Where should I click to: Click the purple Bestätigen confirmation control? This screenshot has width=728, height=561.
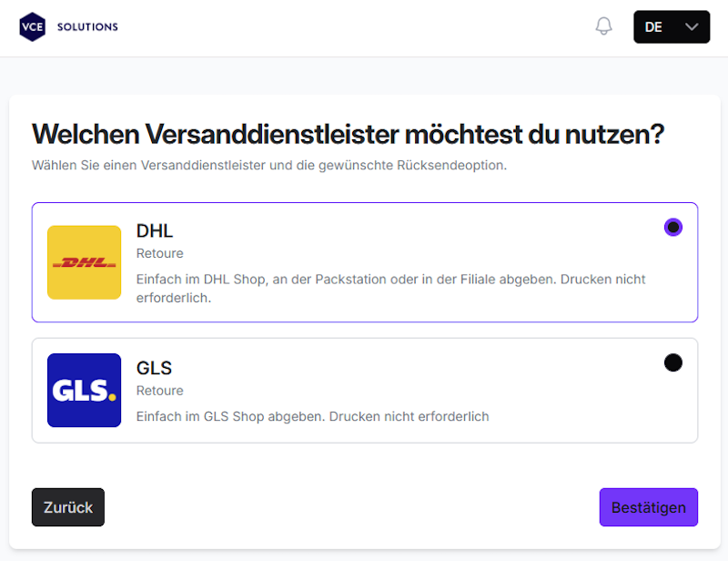[x=648, y=507]
